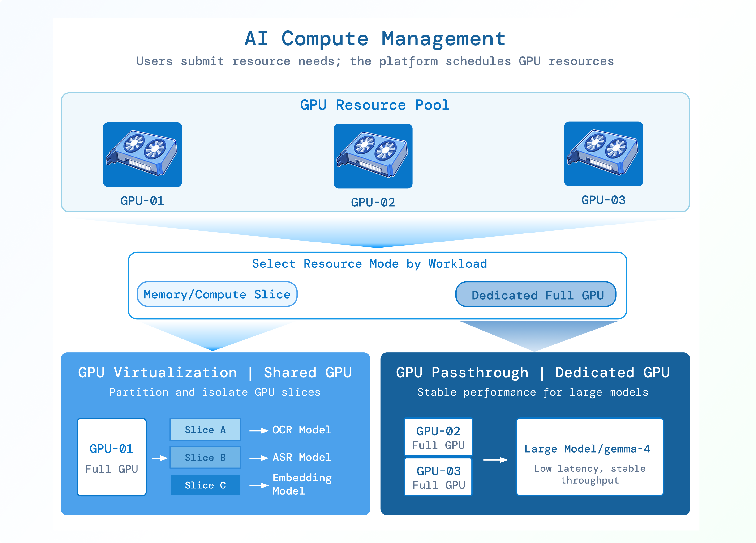
Task: Click the GPU-01 graphics card icon
Action: click(x=142, y=154)
